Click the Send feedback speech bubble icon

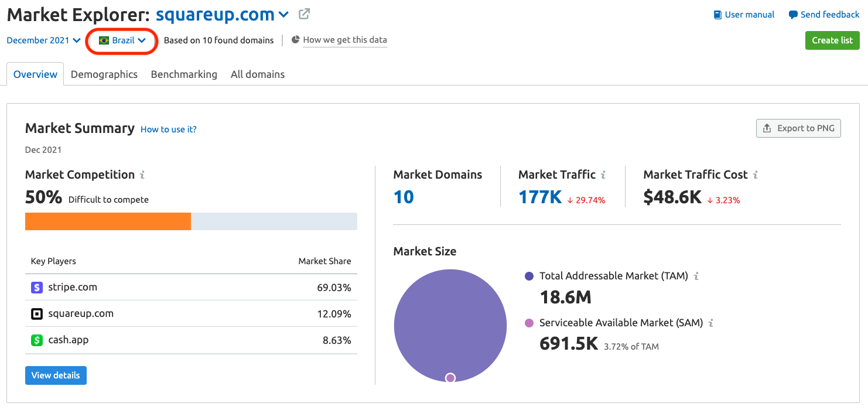pos(793,15)
